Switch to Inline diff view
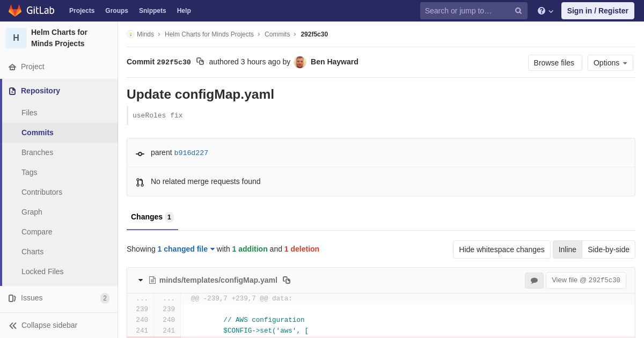 pyautogui.click(x=567, y=249)
